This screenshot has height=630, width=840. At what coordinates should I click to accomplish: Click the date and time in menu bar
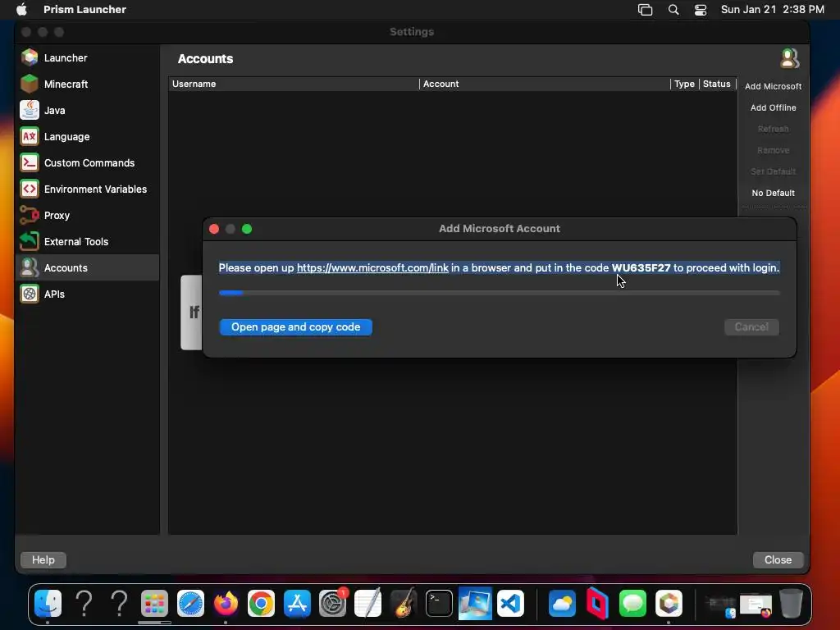[x=772, y=9]
